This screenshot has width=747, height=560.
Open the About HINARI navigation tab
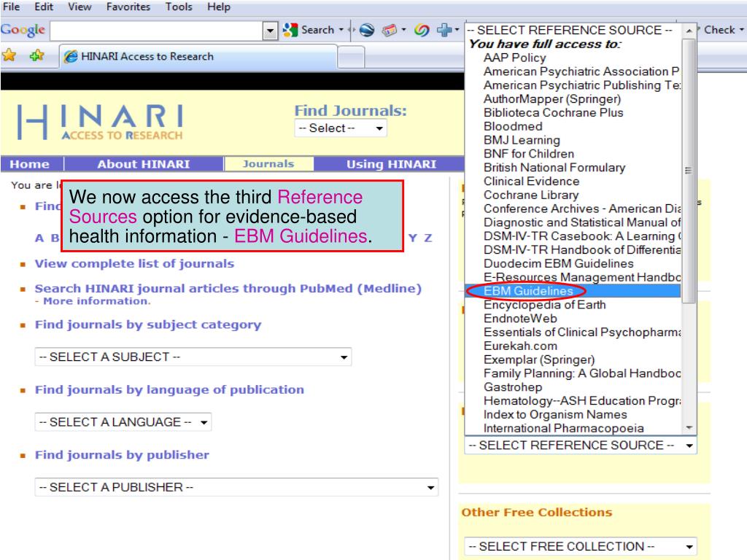point(144,164)
